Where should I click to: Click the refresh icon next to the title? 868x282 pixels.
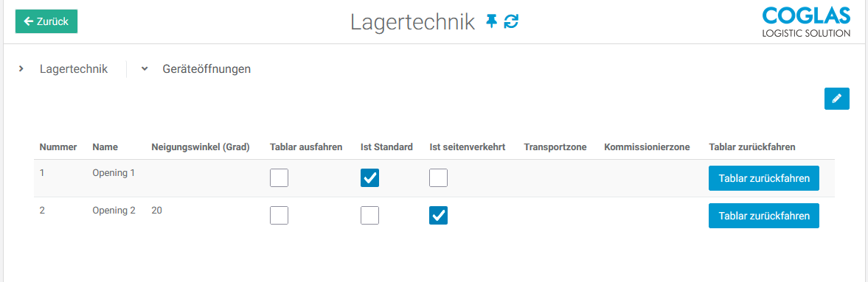[x=512, y=21]
